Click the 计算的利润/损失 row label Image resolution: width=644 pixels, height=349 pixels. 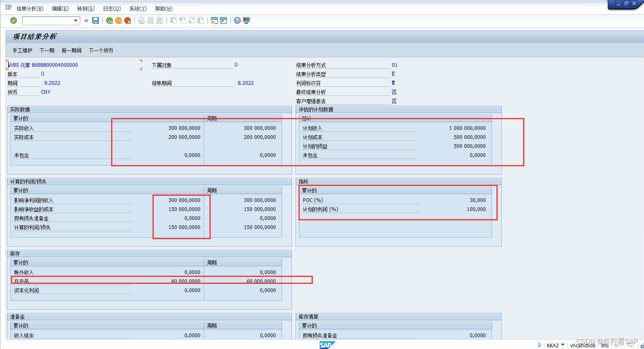(x=32, y=227)
